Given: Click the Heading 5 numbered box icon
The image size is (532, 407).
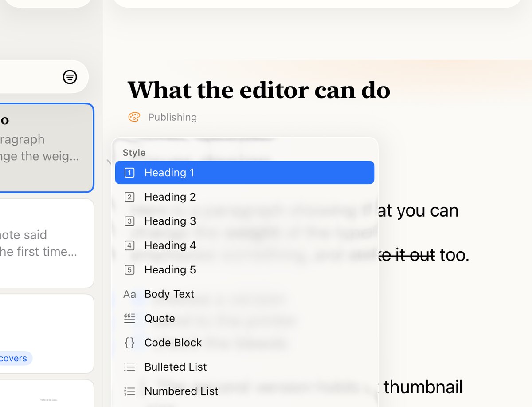Looking at the screenshot, I should click(129, 270).
